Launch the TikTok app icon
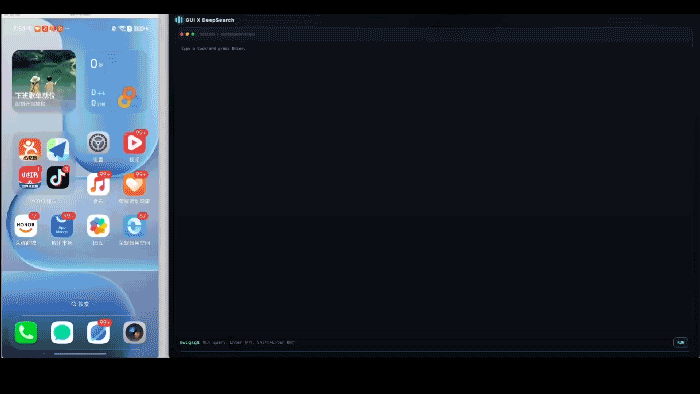The image size is (700, 394). 58,177
